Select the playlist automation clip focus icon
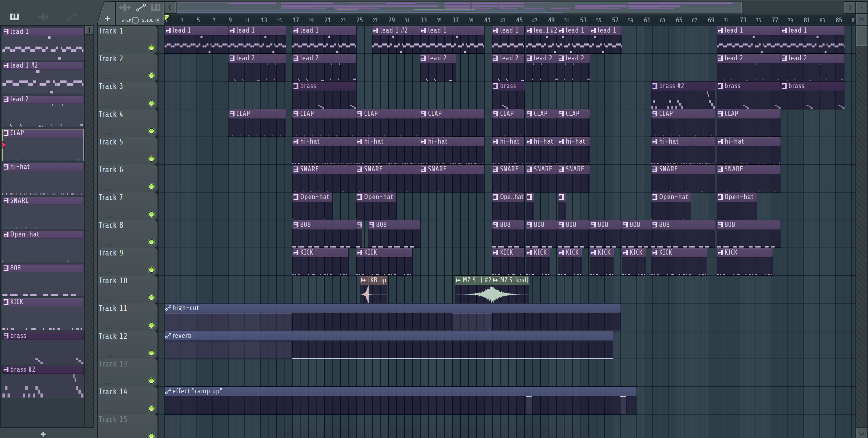Image resolution: width=868 pixels, height=438 pixels. tap(141, 8)
